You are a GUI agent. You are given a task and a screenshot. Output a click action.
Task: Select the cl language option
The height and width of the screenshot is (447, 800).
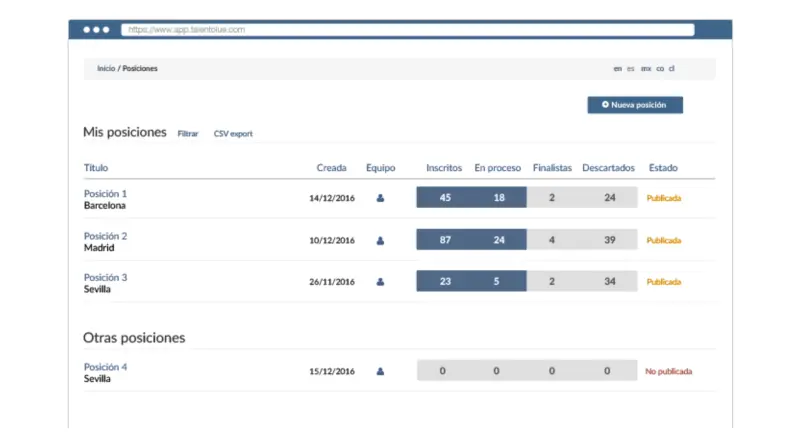[672, 69]
